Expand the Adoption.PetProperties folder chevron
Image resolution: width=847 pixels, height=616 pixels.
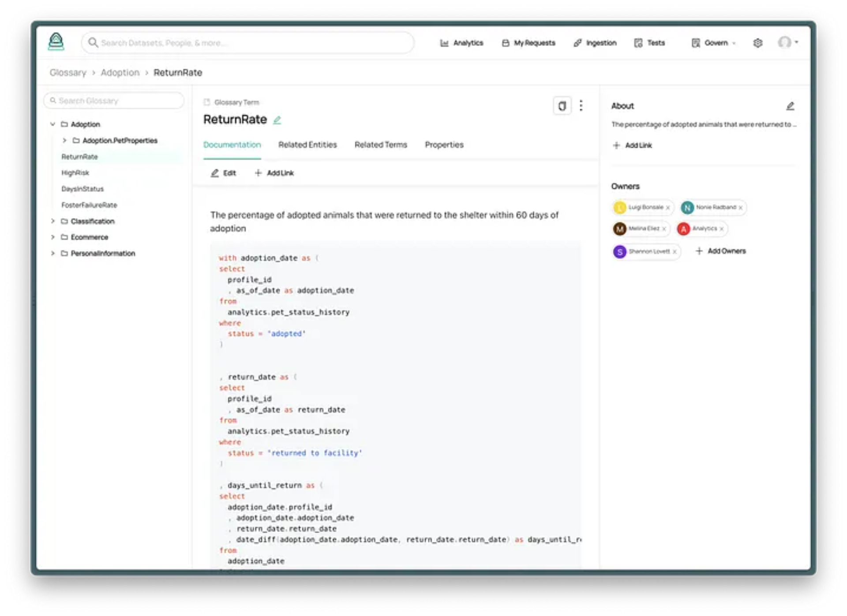tap(64, 140)
